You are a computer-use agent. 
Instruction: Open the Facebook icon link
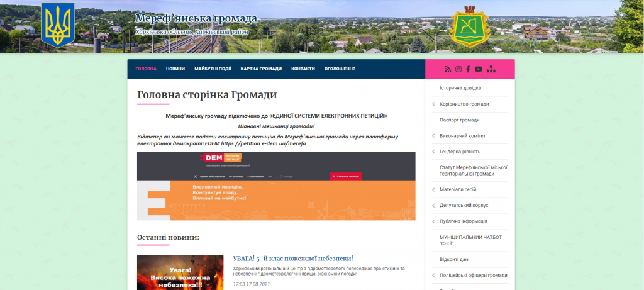pyautogui.click(x=468, y=69)
